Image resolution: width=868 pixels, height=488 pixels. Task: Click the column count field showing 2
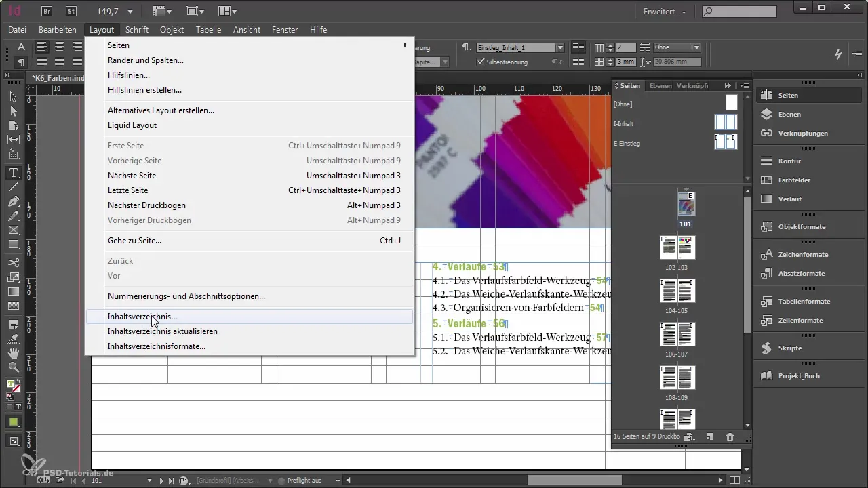coord(625,47)
